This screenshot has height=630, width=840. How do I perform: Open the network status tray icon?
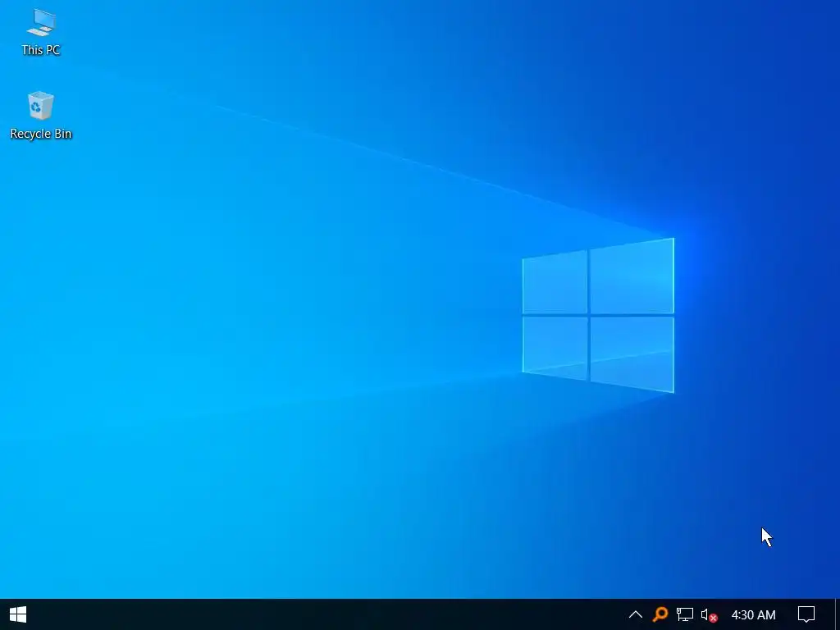click(685, 614)
